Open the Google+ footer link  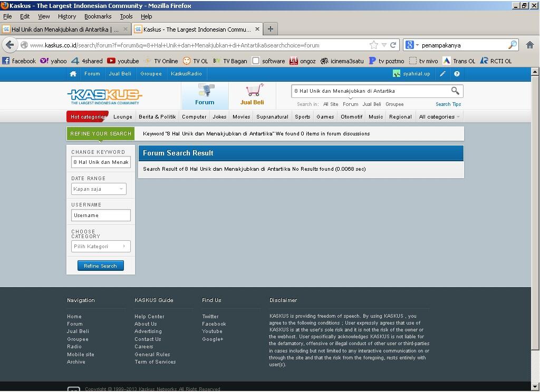[x=213, y=339]
